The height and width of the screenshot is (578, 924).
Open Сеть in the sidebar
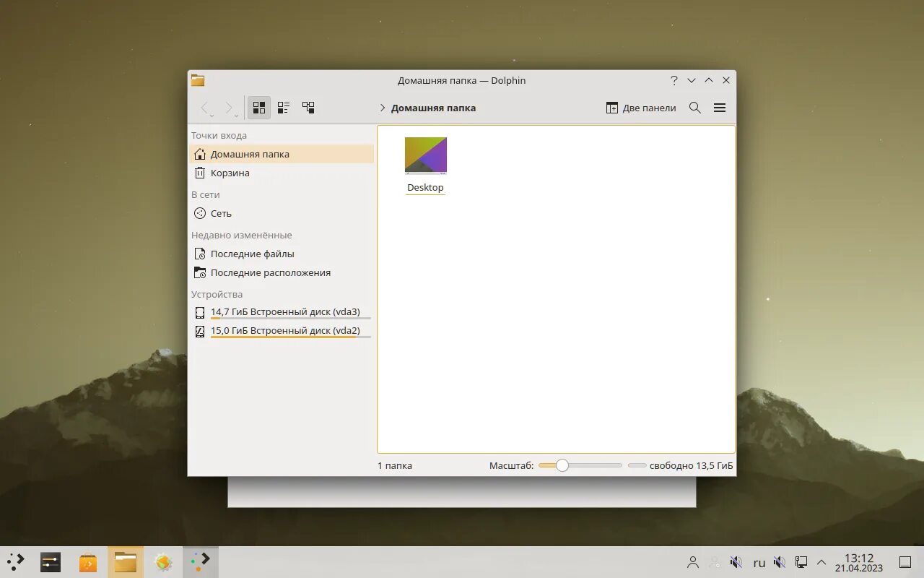click(x=282, y=213)
